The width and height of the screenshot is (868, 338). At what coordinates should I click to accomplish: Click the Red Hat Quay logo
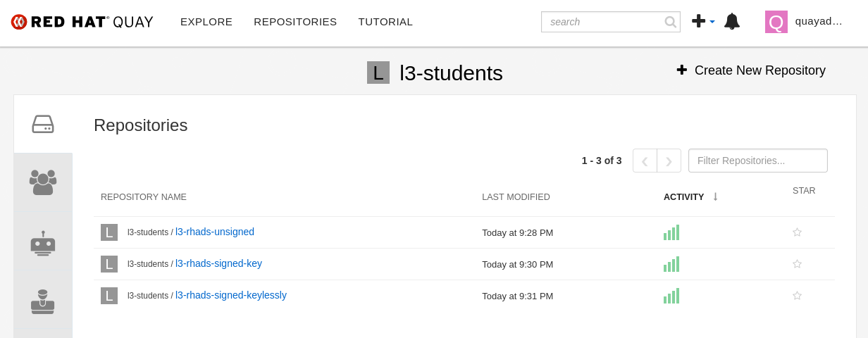(x=82, y=22)
